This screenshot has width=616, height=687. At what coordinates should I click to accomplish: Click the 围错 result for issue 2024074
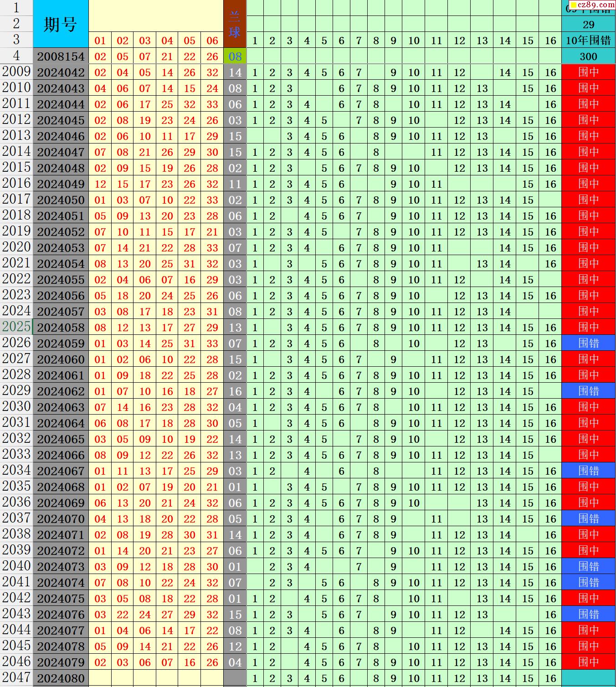pyautogui.click(x=588, y=582)
